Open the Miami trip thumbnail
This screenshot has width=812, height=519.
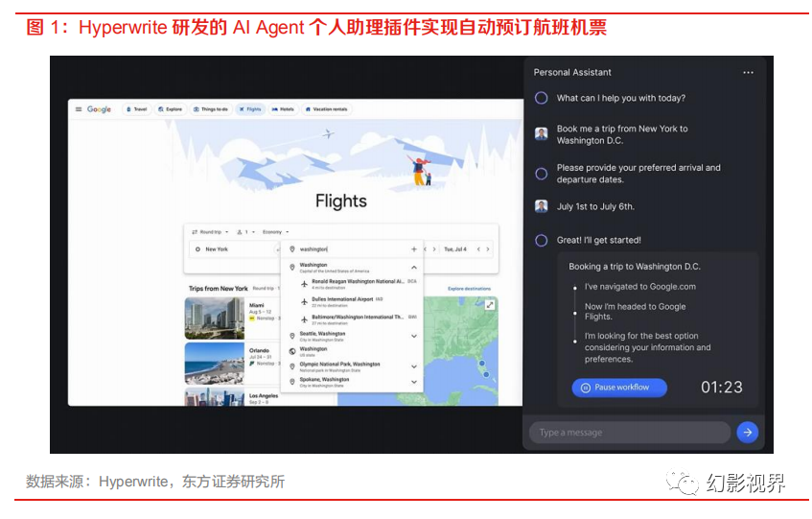[215, 318]
